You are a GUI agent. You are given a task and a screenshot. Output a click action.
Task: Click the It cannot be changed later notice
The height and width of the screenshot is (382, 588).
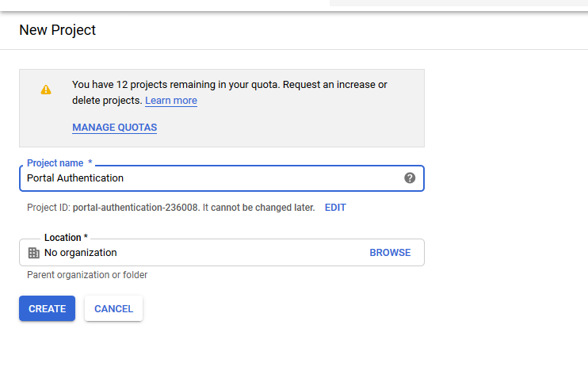tap(259, 208)
